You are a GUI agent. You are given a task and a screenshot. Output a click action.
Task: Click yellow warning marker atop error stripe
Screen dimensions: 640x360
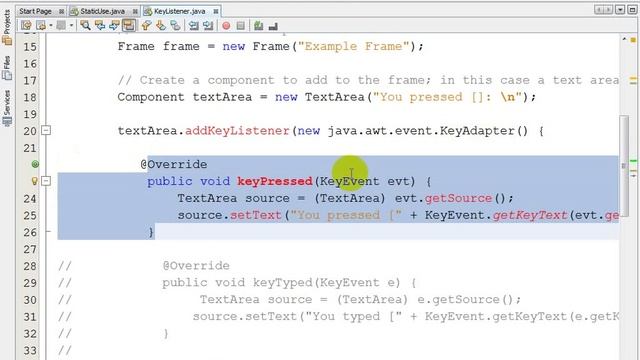[x=633, y=40]
